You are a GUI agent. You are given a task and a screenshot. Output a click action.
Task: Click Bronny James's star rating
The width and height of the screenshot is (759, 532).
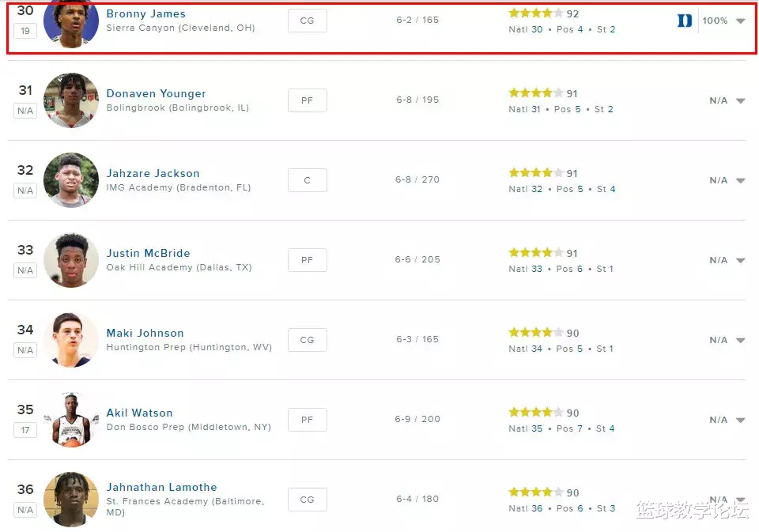pos(536,13)
